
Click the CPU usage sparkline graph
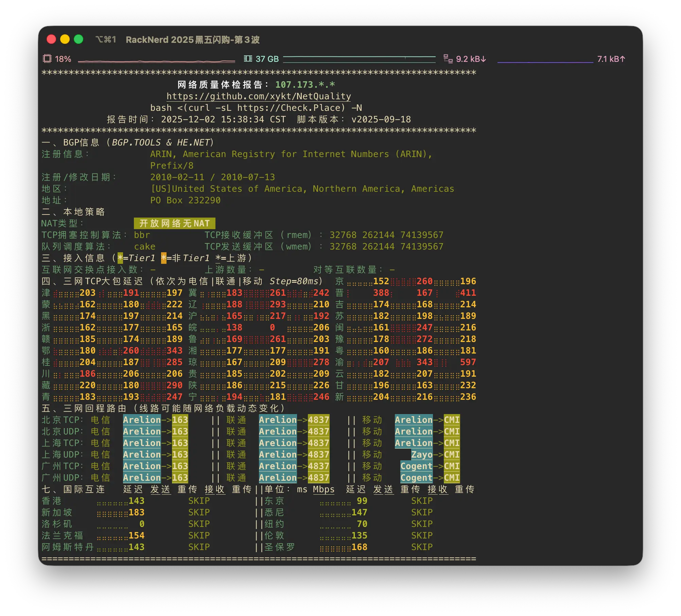[x=156, y=61]
